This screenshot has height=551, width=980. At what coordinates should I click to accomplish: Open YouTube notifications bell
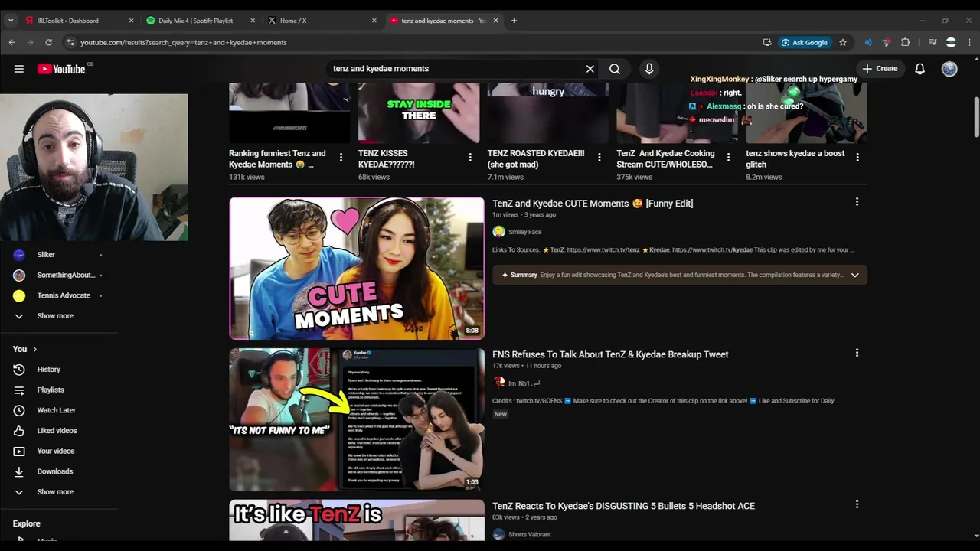(x=920, y=69)
